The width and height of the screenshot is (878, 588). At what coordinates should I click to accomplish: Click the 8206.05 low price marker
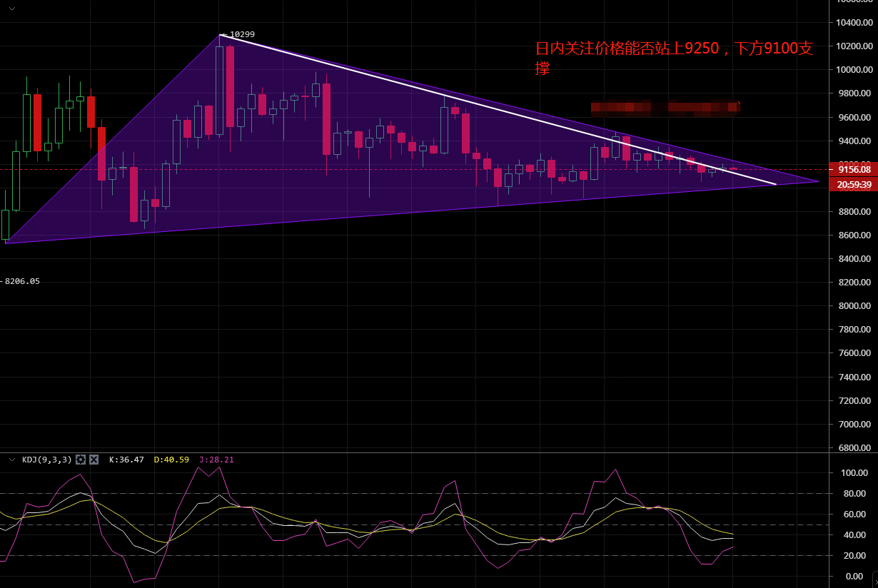tap(22, 281)
